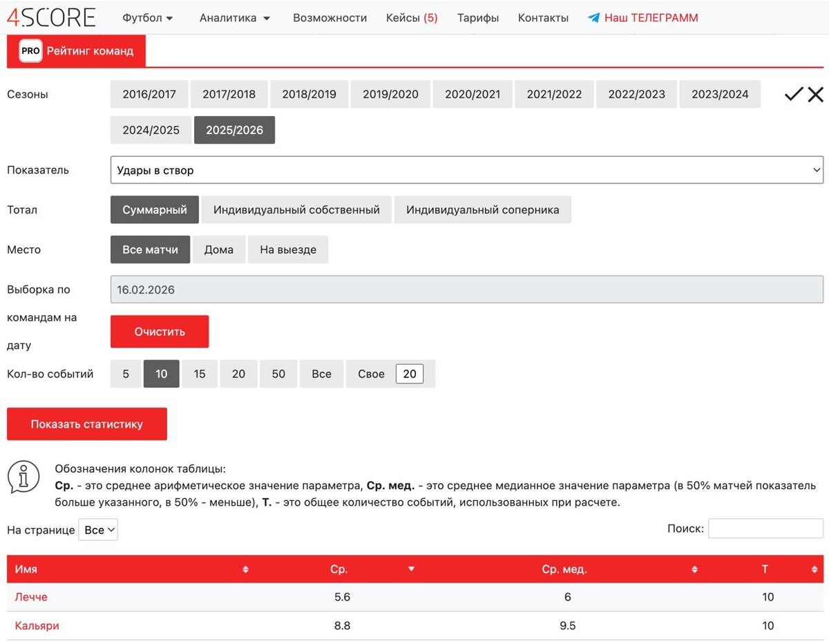829x644 pixels.
Task: Open Контакты page
Action: (x=543, y=18)
